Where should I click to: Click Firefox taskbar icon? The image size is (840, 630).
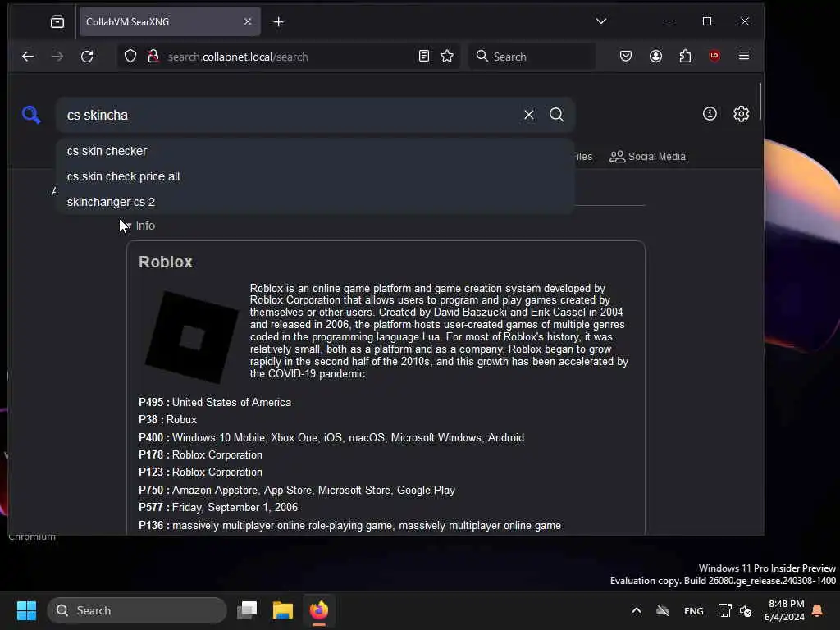coord(319,610)
